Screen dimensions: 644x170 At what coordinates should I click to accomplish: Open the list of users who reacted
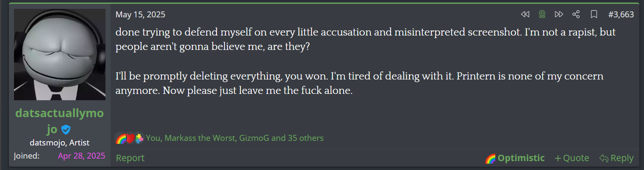235,138
